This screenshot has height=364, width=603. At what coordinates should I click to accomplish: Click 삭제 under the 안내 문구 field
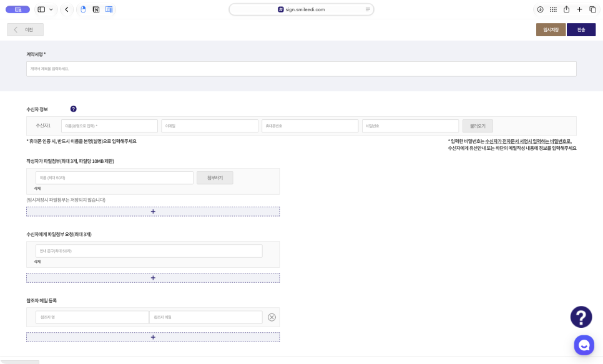37,262
